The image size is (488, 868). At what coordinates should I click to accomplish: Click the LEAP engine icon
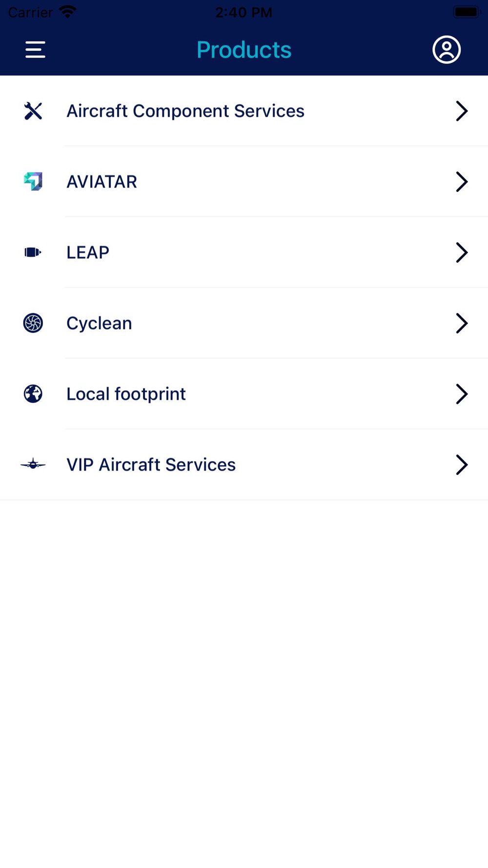33,252
